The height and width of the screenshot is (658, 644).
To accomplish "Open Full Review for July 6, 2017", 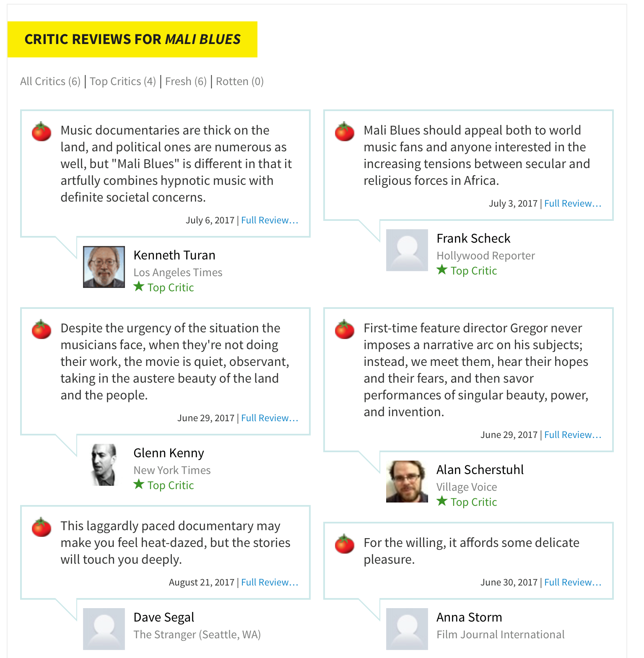I will click(270, 220).
